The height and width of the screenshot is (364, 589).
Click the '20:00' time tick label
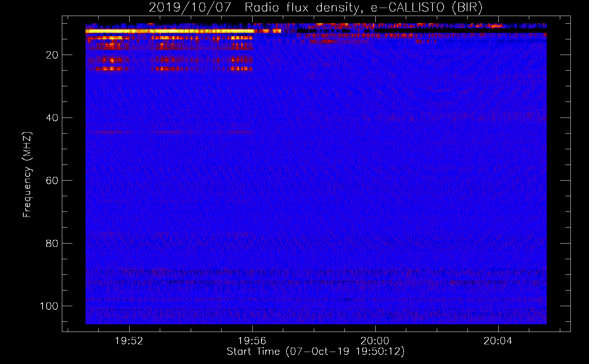click(375, 341)
